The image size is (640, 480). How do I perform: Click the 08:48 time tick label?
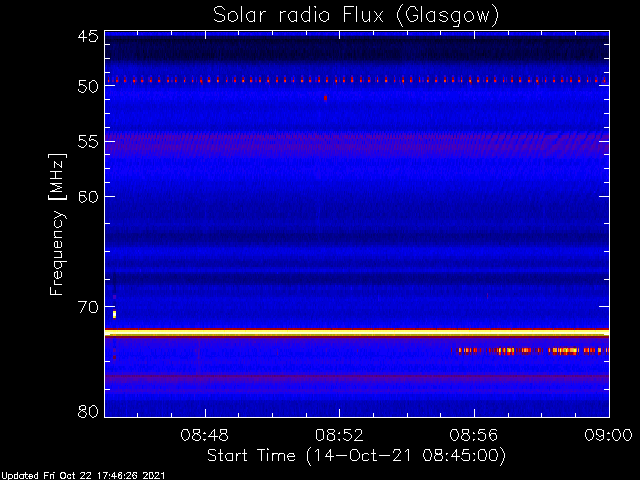click(204, 436)
